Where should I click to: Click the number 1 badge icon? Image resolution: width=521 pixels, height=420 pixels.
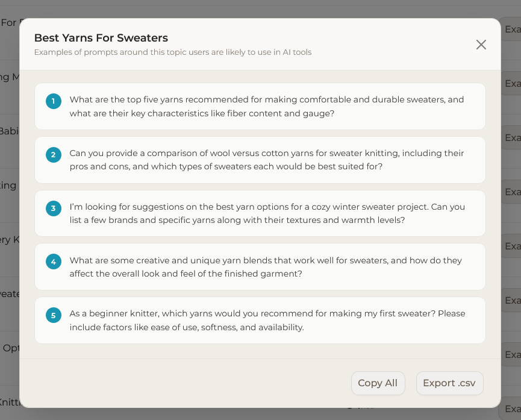[54, 101]
